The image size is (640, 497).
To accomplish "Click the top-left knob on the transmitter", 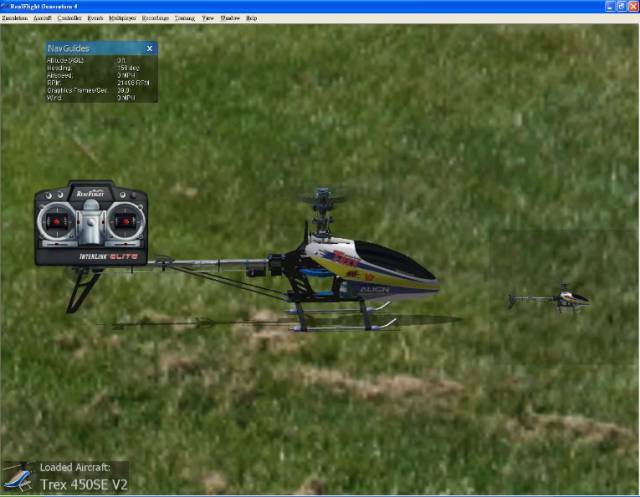I will pos(49,196).
